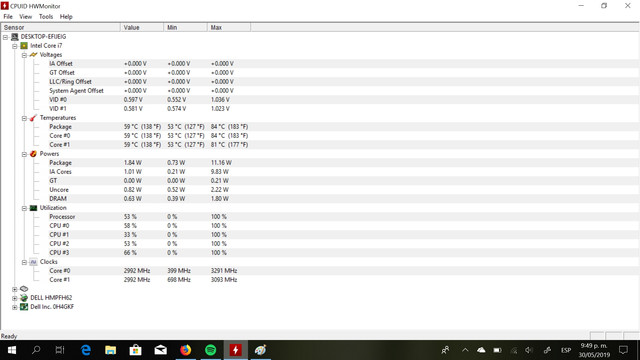Open File Explorer from taskbar
The image size is (640, 360).
[x=111, y=350]
